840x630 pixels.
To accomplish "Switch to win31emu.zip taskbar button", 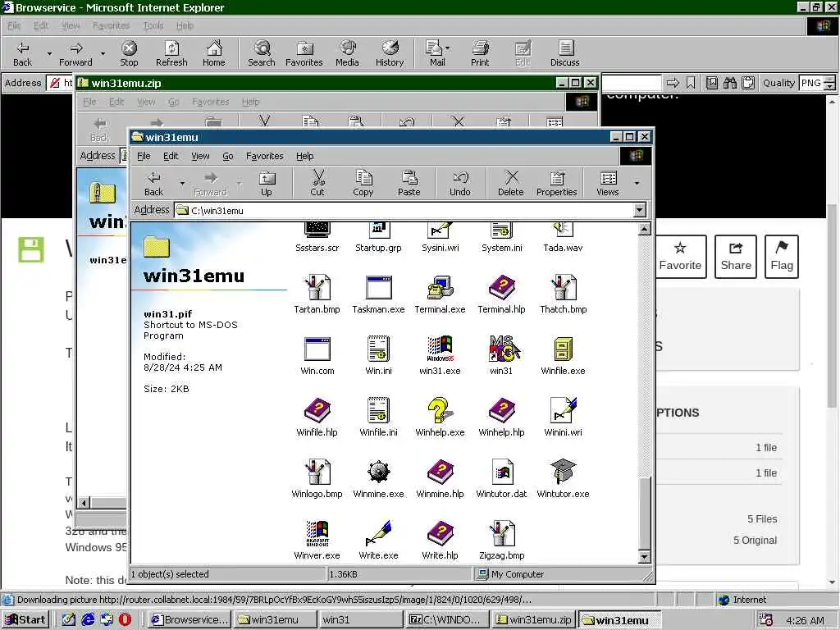I will pyautogui.click(x=533, y=620).
